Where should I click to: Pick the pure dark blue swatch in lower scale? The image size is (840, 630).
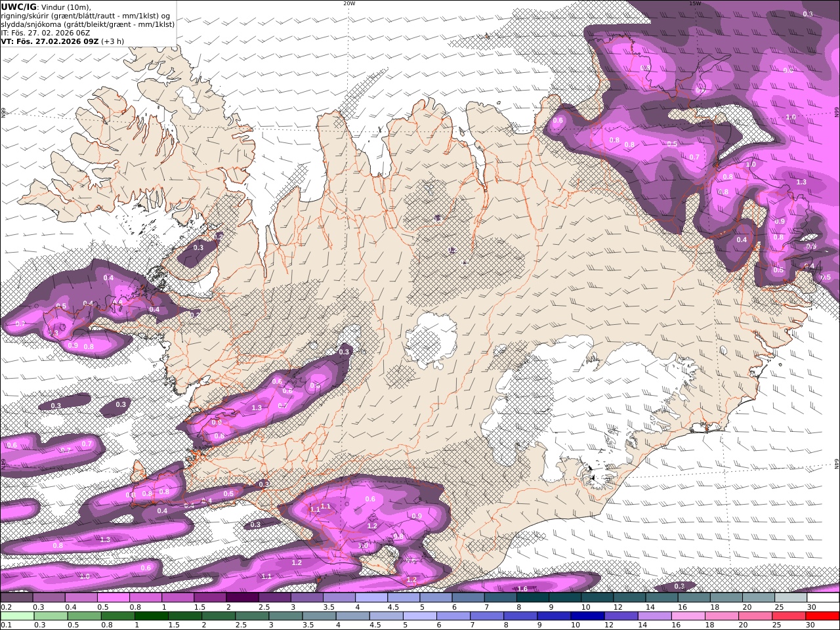point(587,616)
